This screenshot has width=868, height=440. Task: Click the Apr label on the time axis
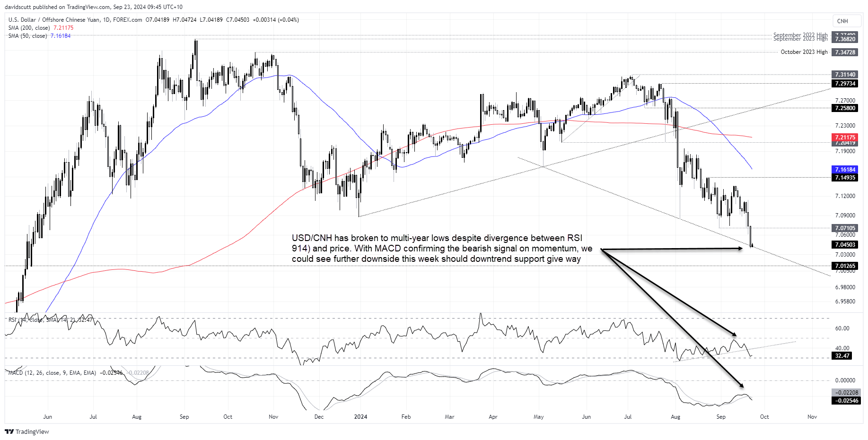coord(493,417)
